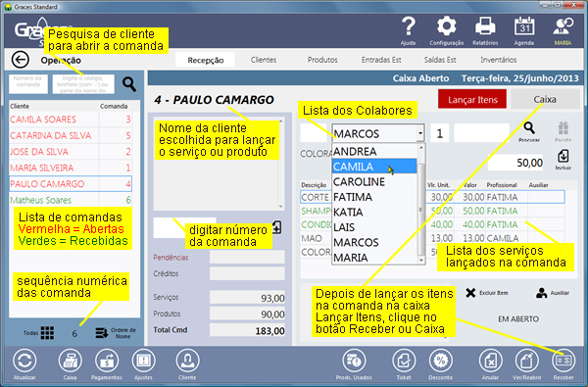Open the Produtos tab

(x=322, y=60)
